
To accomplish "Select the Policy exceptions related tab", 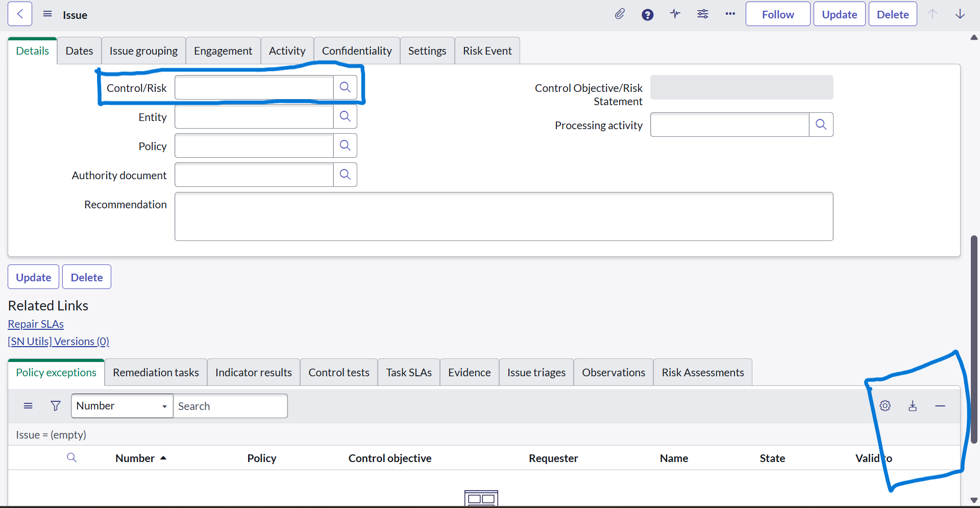I will pyautogui.click(x=56, y=372).
